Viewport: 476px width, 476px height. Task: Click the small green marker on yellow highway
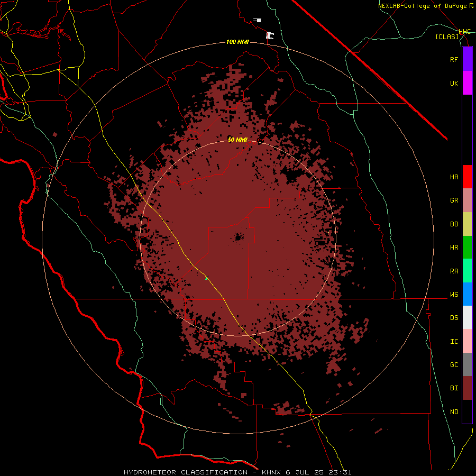pyautogui.click(x=206, y=278)
